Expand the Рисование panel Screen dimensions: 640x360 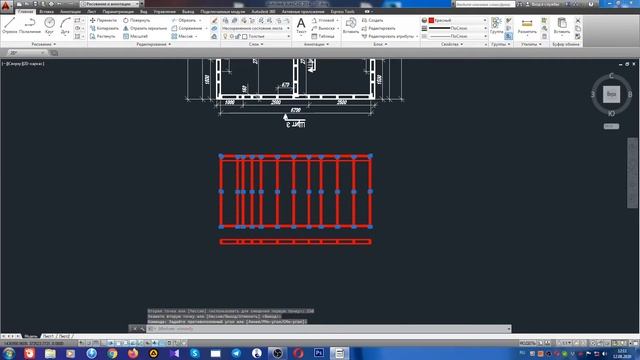coord(44,44)
